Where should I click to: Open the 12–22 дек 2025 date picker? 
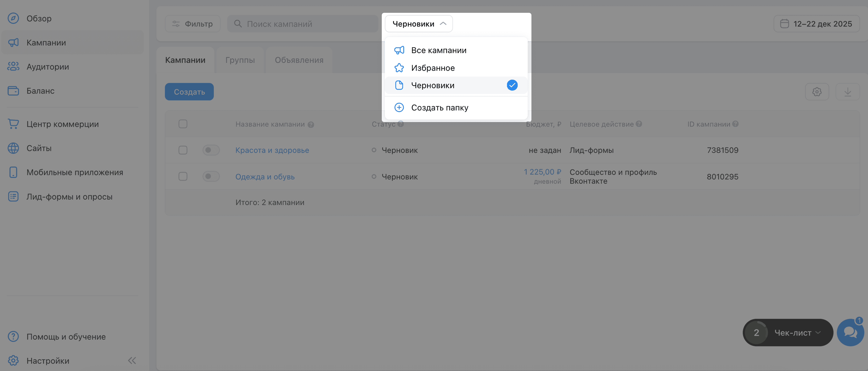(x=816, y=24)
